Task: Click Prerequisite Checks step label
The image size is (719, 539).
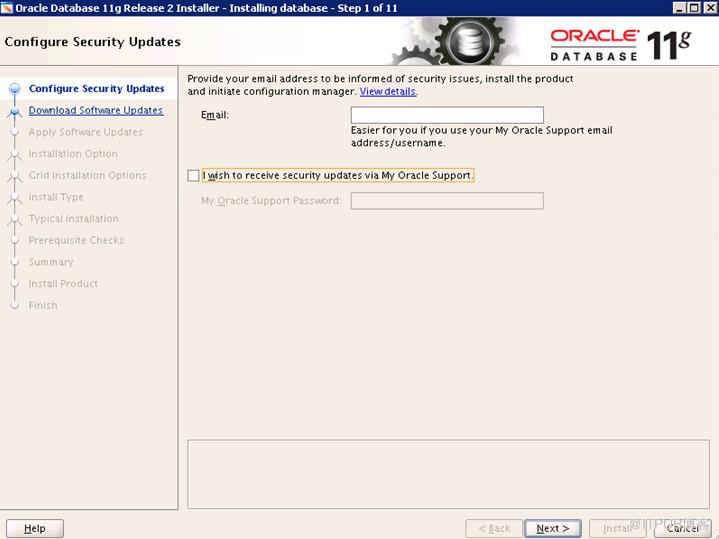Action: click(76, 240)
